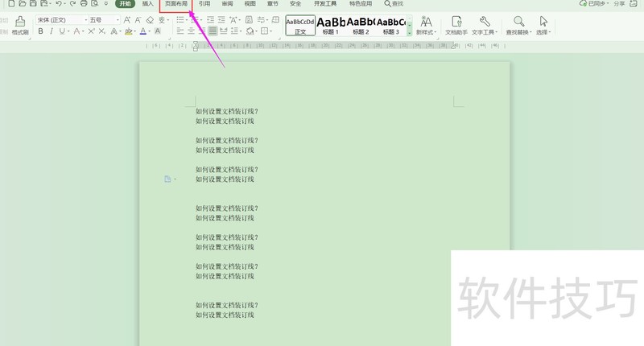This screenshot has width=644, height=346.
Task: Open the font name dropdown 宋体 (正文)
Action: 62,19
